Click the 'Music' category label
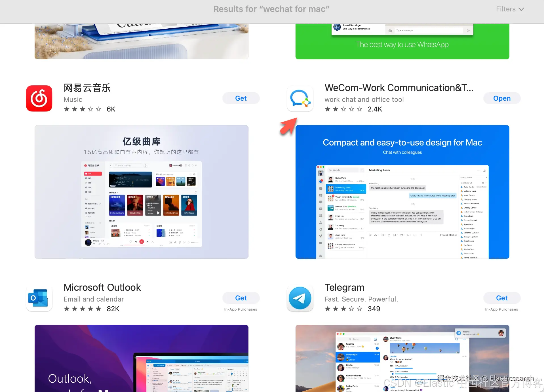Screen dimensions: 544x392 [73, 100]
